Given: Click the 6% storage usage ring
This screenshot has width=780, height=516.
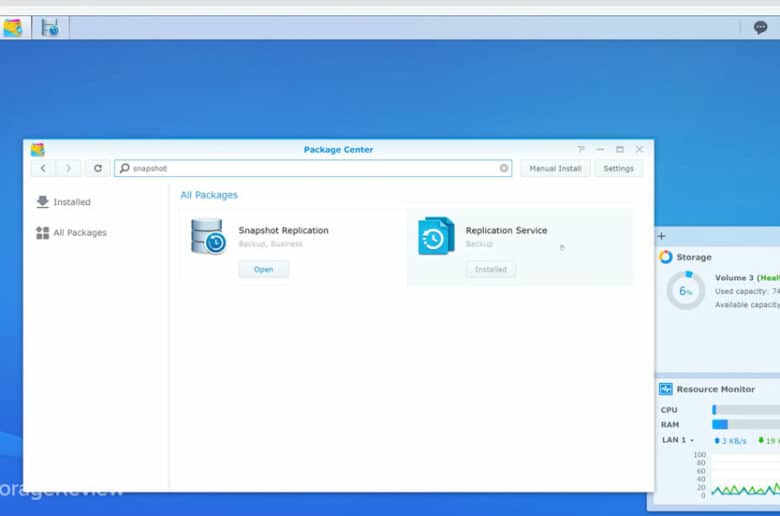Looking at the screenshot, I should [x=685, y=291].
